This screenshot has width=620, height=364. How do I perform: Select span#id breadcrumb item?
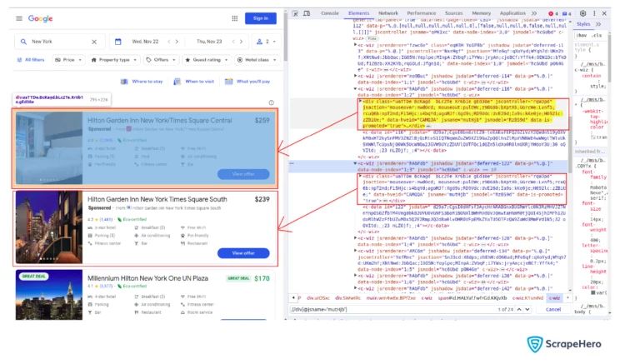pos(472,298)
